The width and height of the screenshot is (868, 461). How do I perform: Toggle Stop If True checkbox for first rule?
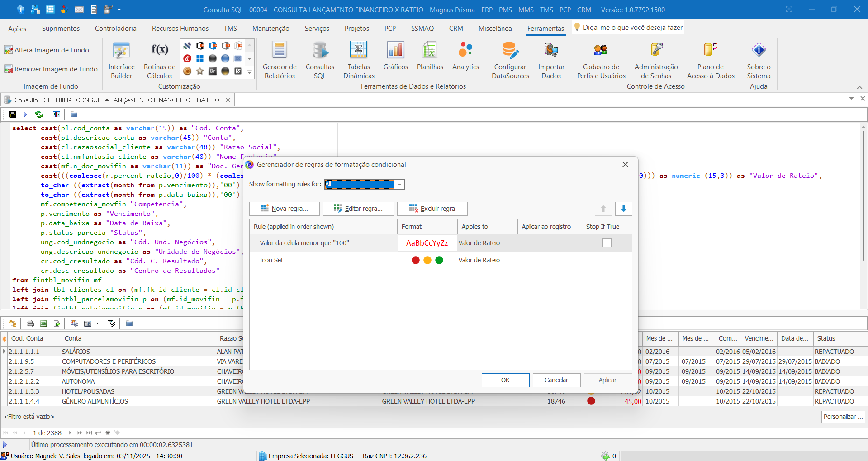click(607, 243)
